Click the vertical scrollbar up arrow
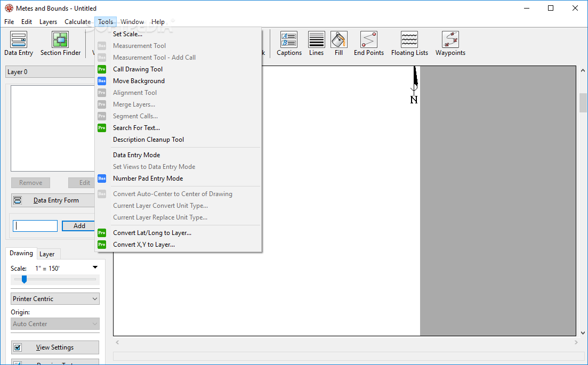This screenshot has height=365, width=588. 583,70
